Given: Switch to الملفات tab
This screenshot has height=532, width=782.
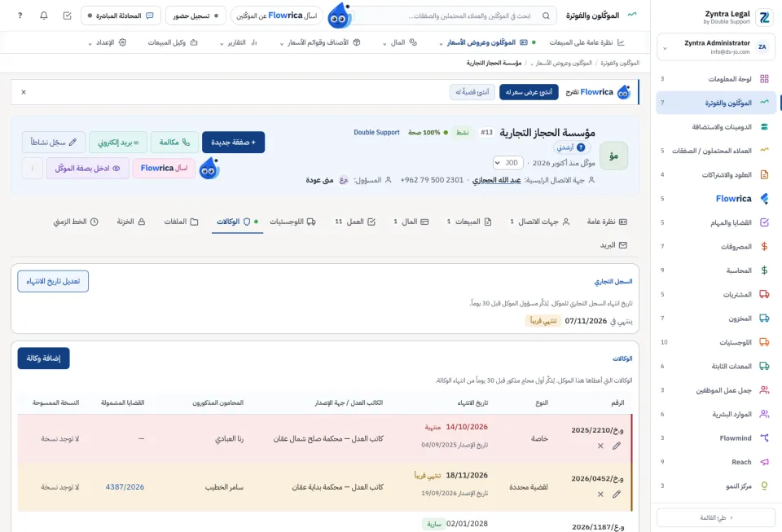Looking at the screenshot, I should click(181, 222).
